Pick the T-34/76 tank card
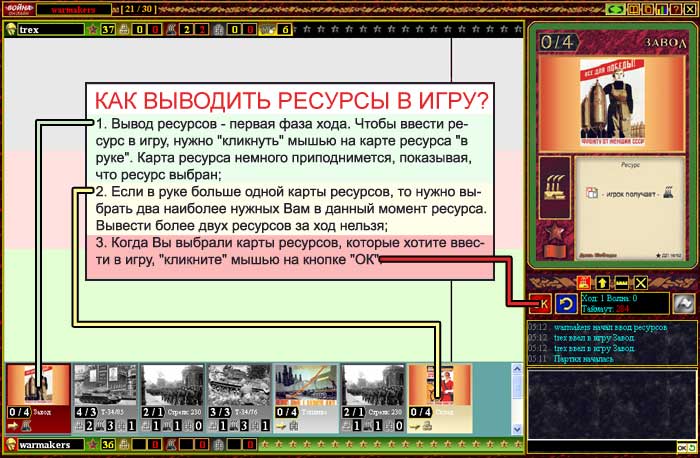The height and width of the screenshot is (458, 700). pyautogui.click(x=239, y=397)
